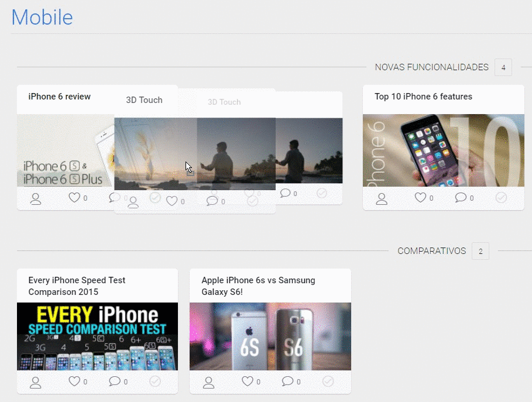Mark Every iPhone Speed Test card as done
Screen dimensions: 532x402
(x=155, y=382)
